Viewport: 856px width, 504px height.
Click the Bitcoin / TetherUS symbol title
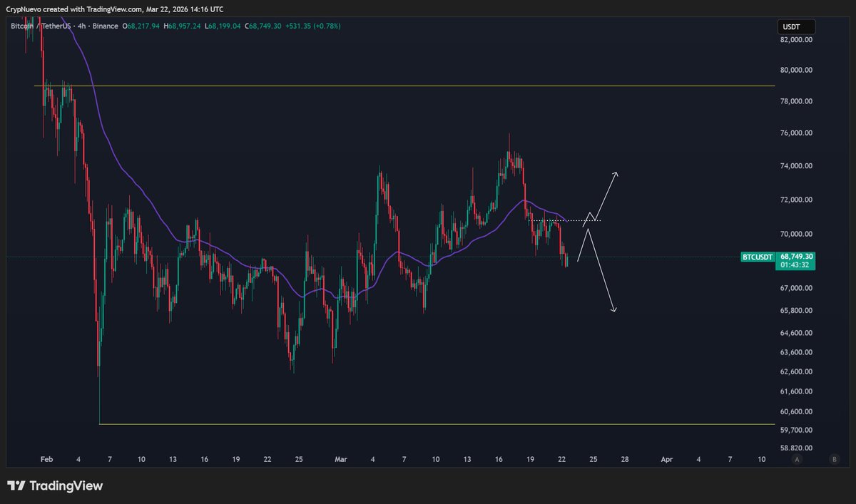tap(41, 26)
